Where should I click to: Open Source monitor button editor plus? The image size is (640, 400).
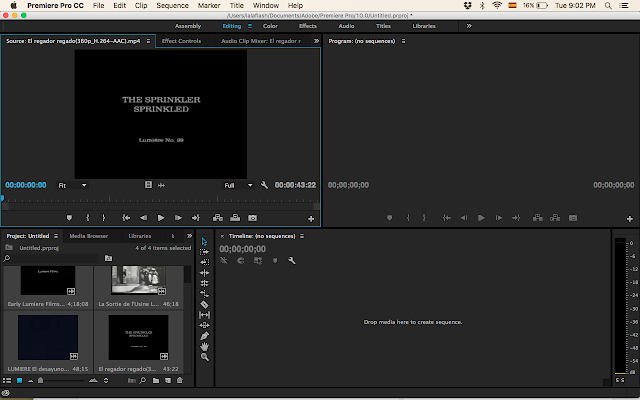(311, 219)
